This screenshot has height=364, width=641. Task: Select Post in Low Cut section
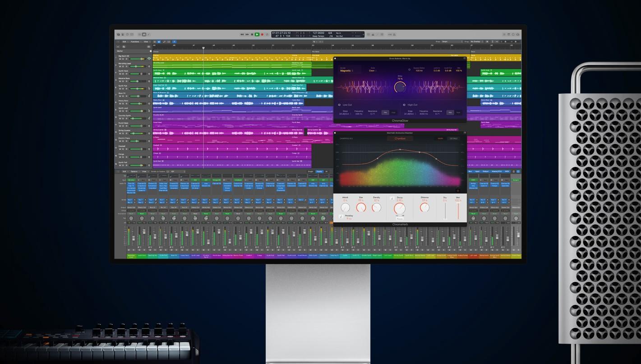[x=393, y=112]
